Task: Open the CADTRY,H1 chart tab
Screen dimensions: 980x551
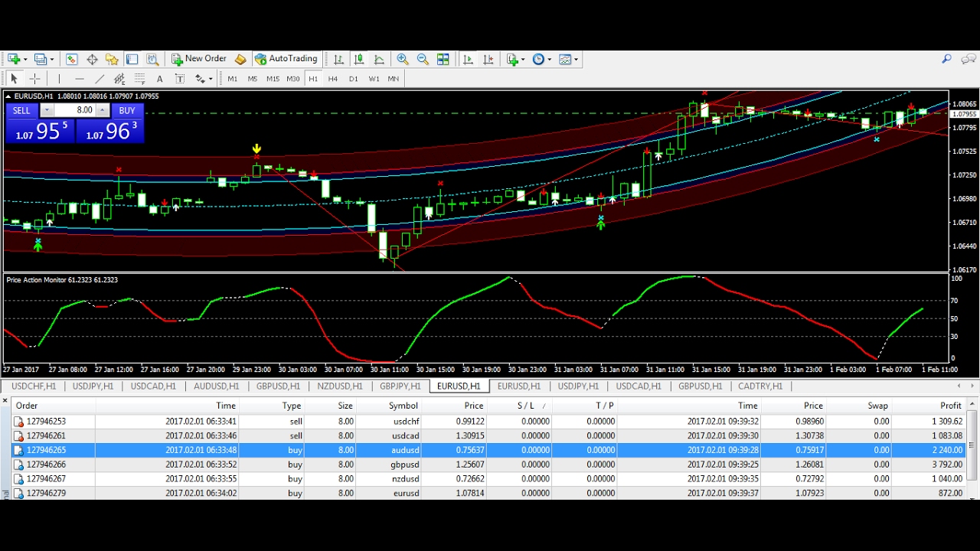Action: point(760,386)
